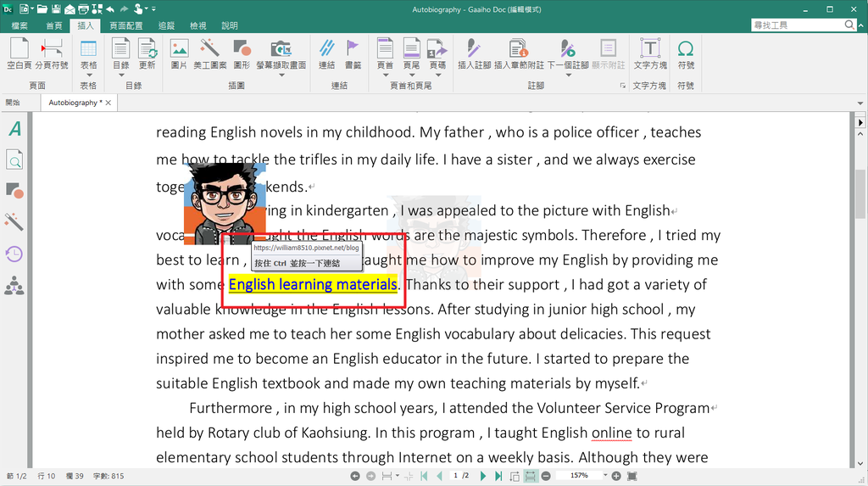Click the 圖片 insert picture icon

(179, 53)
